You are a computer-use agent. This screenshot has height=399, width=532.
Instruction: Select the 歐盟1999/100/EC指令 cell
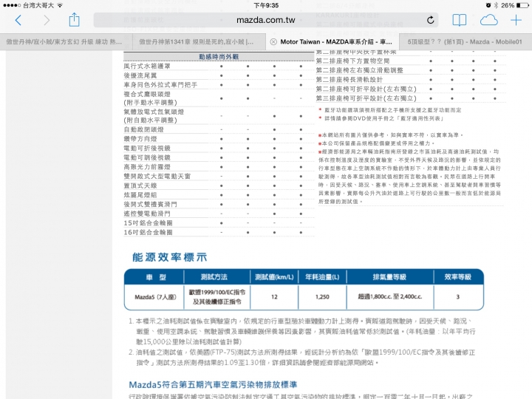pyautogui.click(x=216, y=297)
